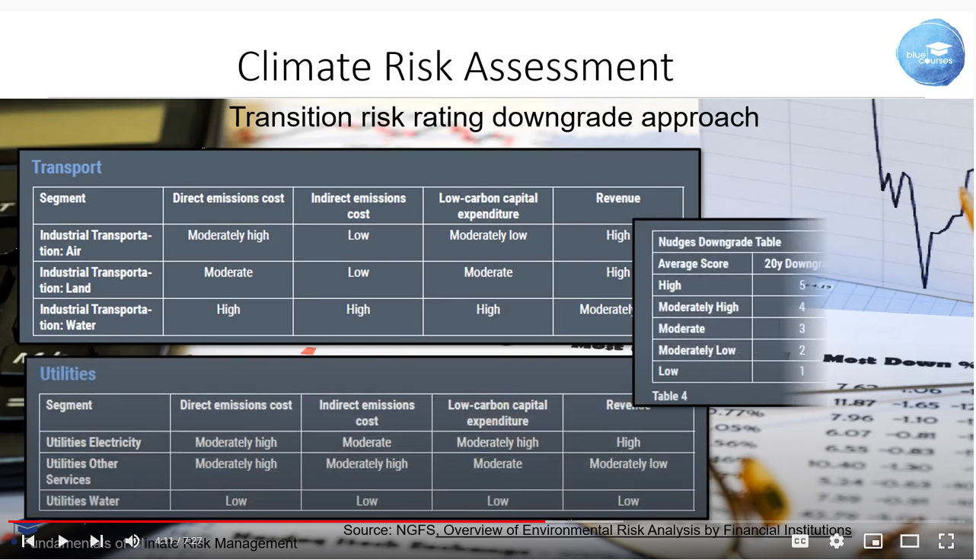This screenshot has height=560, width=976.
Task: Skip to the next video
Action: pos(97,541)
